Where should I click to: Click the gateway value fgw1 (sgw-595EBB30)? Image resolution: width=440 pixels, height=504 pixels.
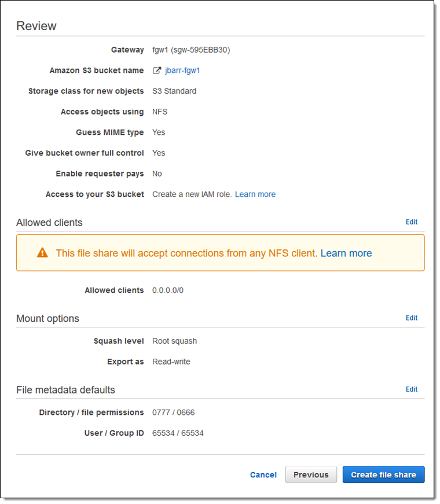(191, 50)
